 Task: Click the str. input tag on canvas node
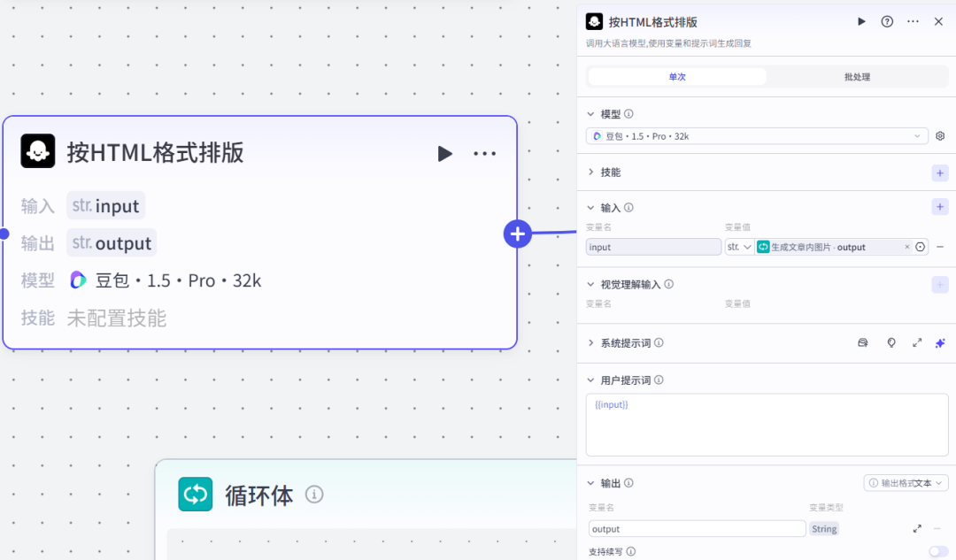tap(105, 206)
